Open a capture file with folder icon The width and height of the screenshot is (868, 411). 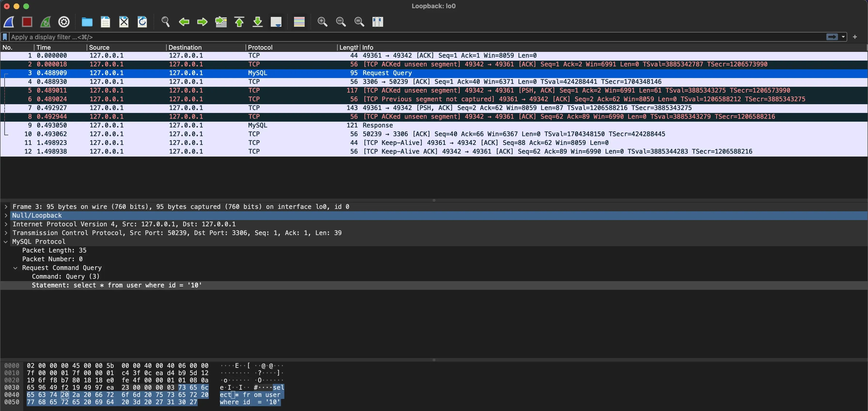tap(87, 22)
